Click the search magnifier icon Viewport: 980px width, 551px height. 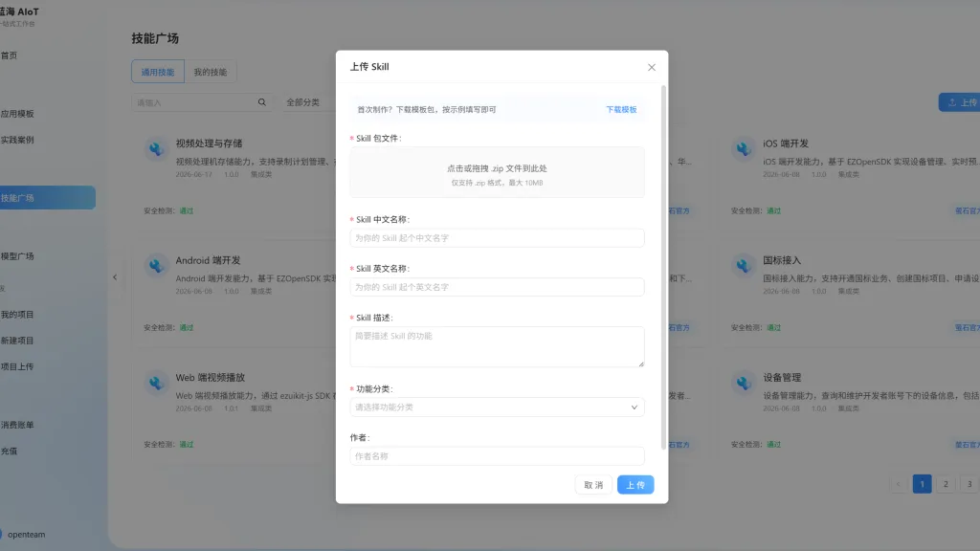click(x=262, y=102)
